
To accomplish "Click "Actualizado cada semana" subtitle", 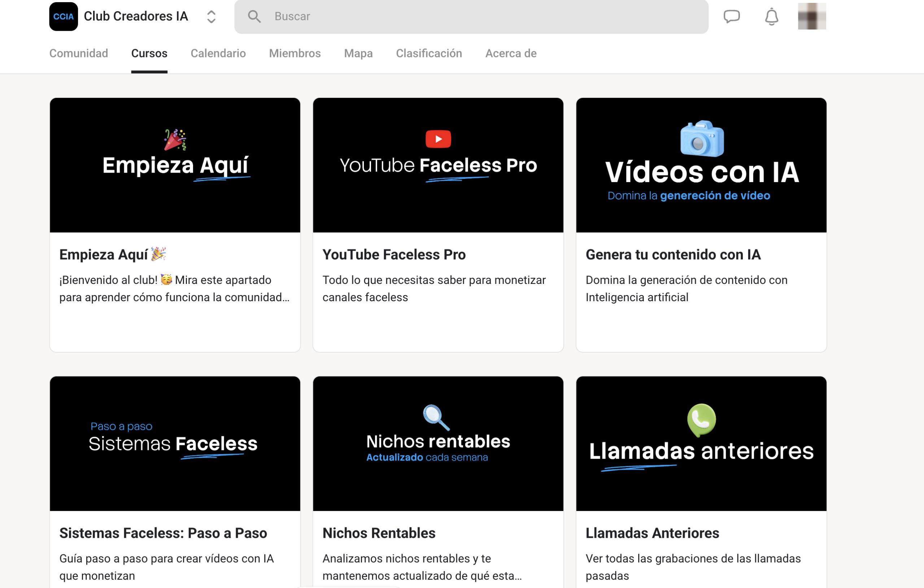I will 427,457.
